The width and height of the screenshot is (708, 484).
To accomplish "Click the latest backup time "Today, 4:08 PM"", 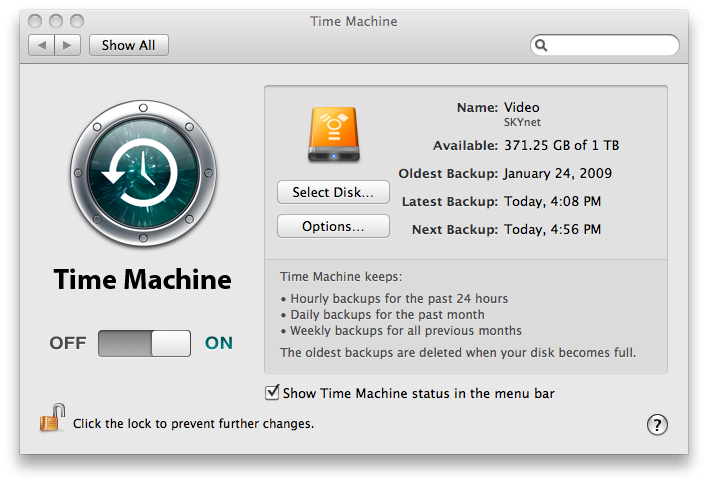I will coord(553,201).
